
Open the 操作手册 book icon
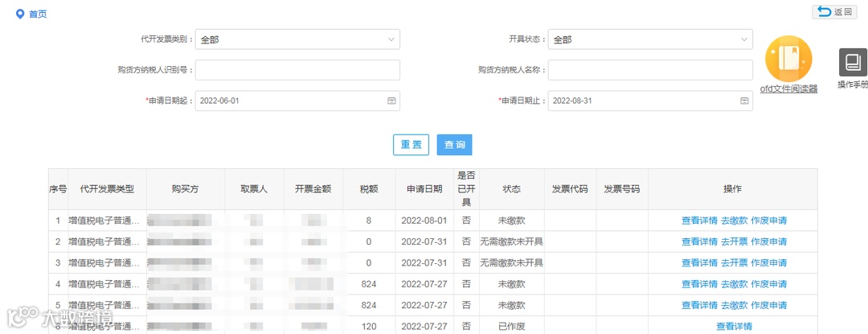(853, 62)
